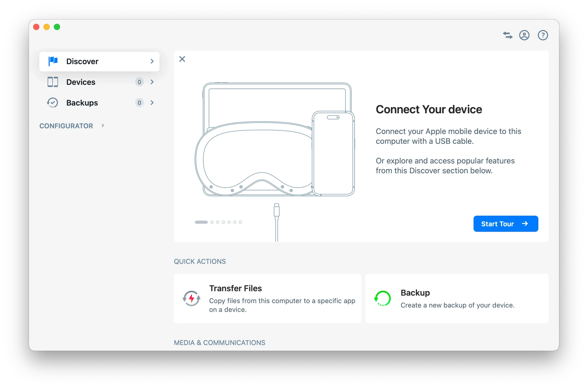Click the Transfer Files lightning icon
Screen dimensions: 588x389
point(192,298)
